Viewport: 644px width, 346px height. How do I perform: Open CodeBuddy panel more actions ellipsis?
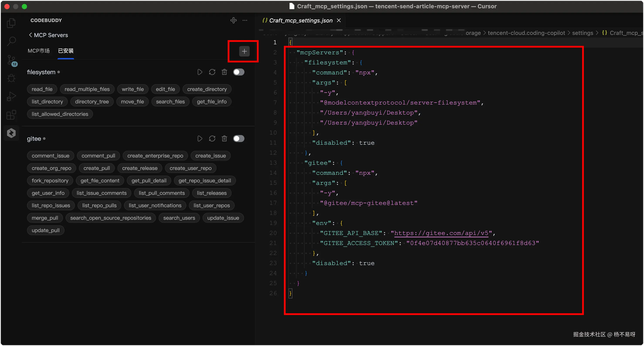(x=245, y=20)
